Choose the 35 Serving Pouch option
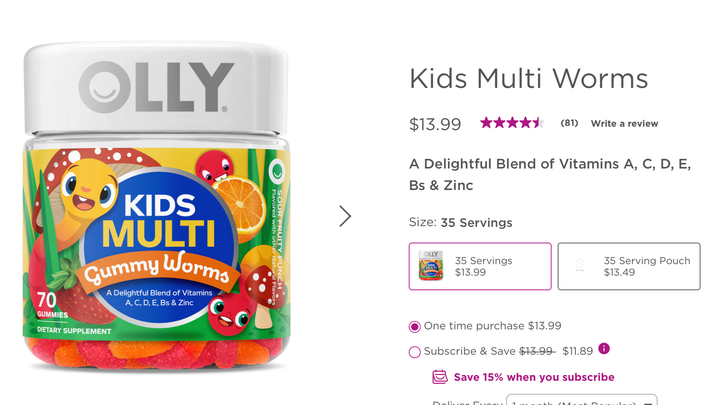 pos(628,266)
